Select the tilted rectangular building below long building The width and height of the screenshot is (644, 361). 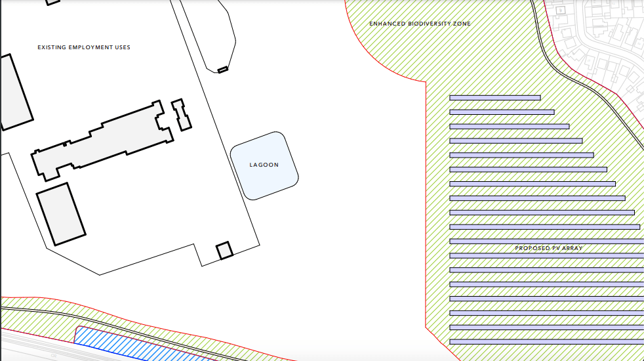60,215
